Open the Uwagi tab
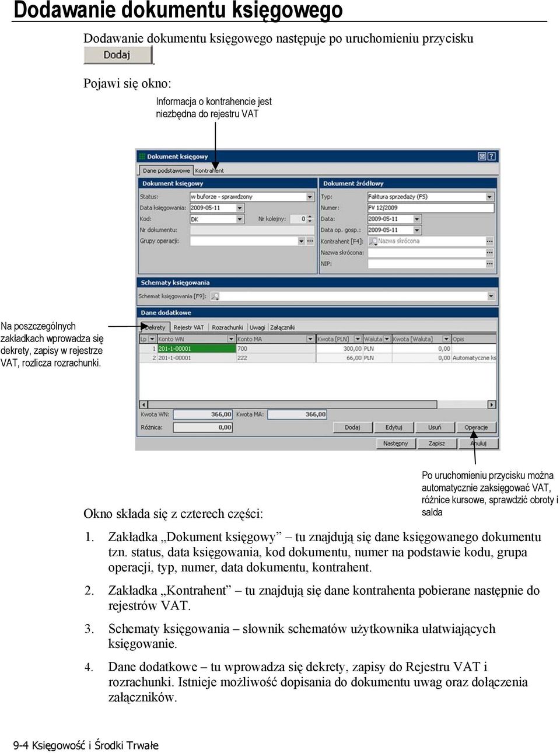The width and height of the screenshot is (560, 753). 257,327
